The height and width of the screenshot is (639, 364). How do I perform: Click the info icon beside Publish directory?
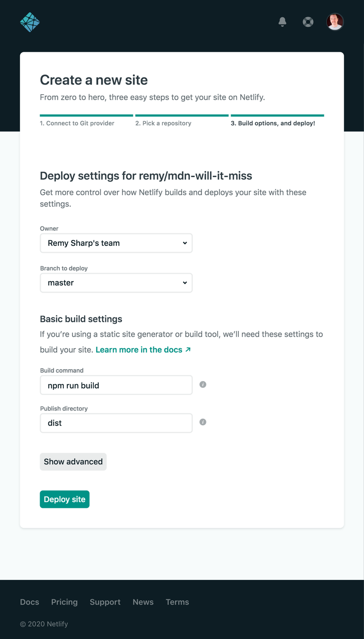(202, 422)
